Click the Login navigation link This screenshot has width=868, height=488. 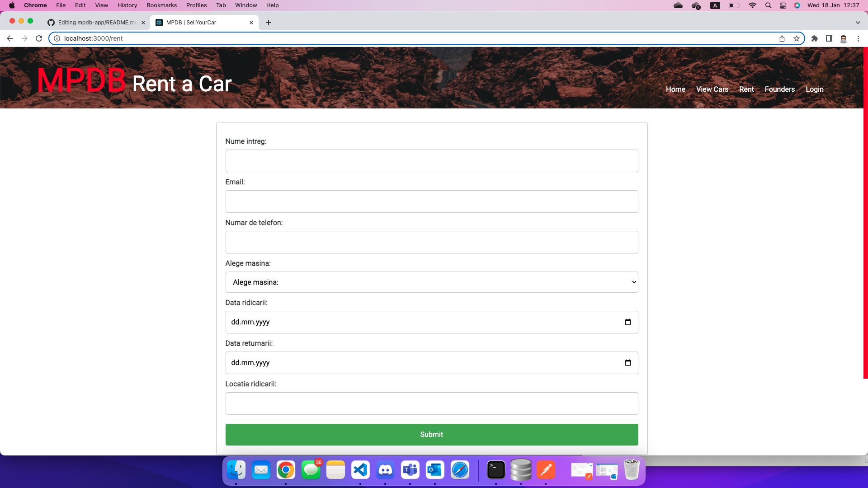click(x=814, y=89)
